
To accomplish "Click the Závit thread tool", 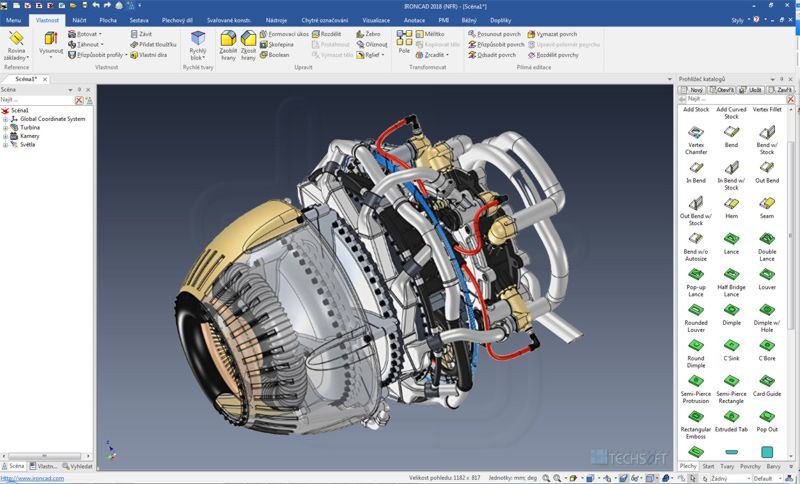I will tap(141, 34).
